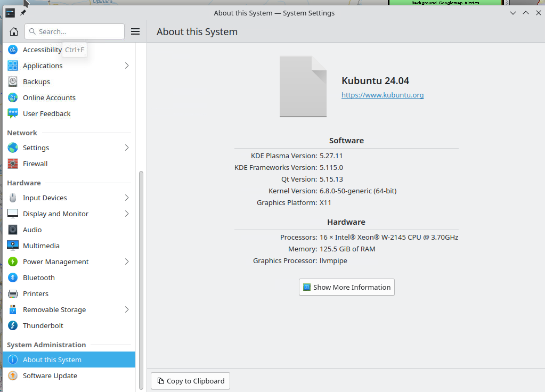Click the Graphics Platform value X11
The height and width of the screenshot is (392, 545).
pyautogui.click(x=326, y=202)
